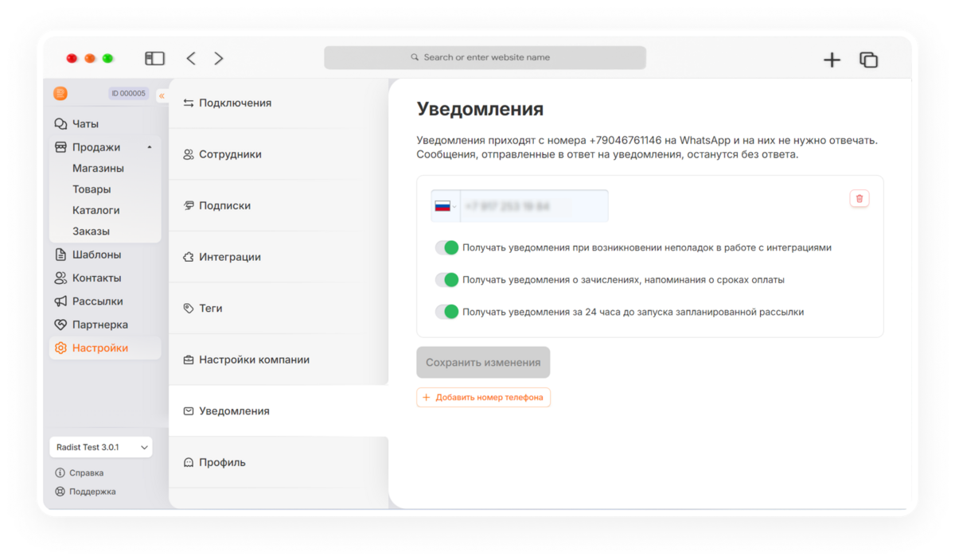Image resolution: width=955 pixels, height=560 pixels.
Task: Open the Настройки компании tab
Action: click(x=279, y=360)
